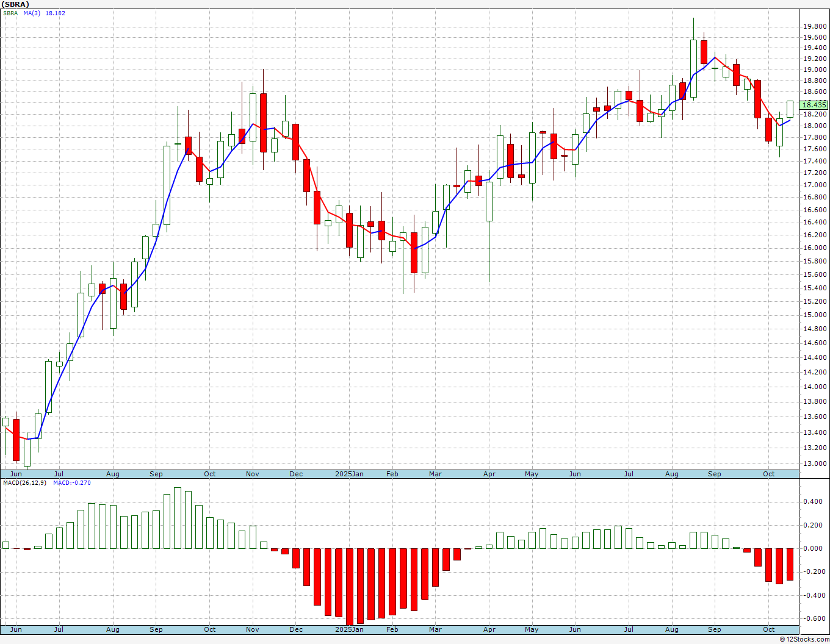Click the 18.102 moving average value

[x=56, y=13]
